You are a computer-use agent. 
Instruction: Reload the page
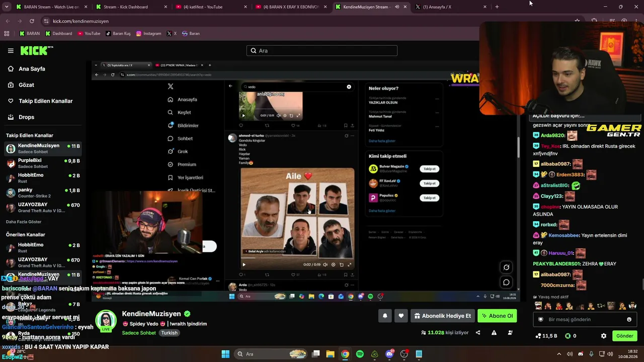(32, 21)
